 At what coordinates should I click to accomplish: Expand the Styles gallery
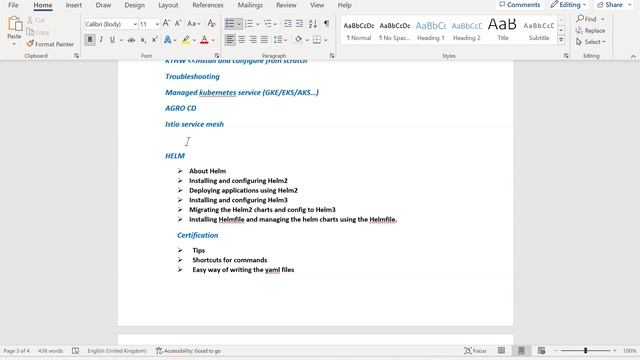click(561, 40)
